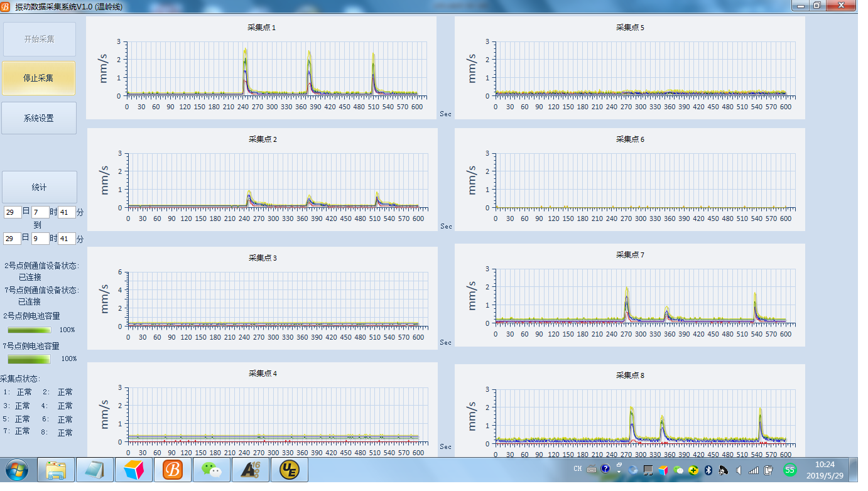Click the 停止采集 button
The height and width of the screenshot is (491, 868).
[x=38, y=78]
